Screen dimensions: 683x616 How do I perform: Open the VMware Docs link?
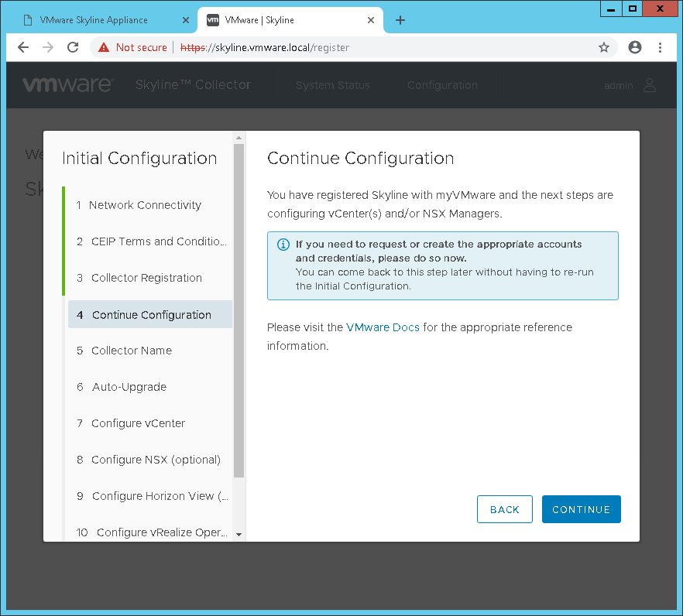point(383,327)
